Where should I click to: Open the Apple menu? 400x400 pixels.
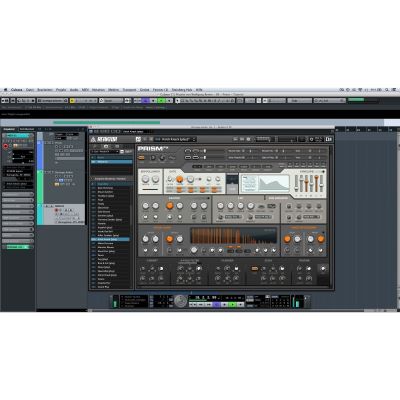coord(5,90)
